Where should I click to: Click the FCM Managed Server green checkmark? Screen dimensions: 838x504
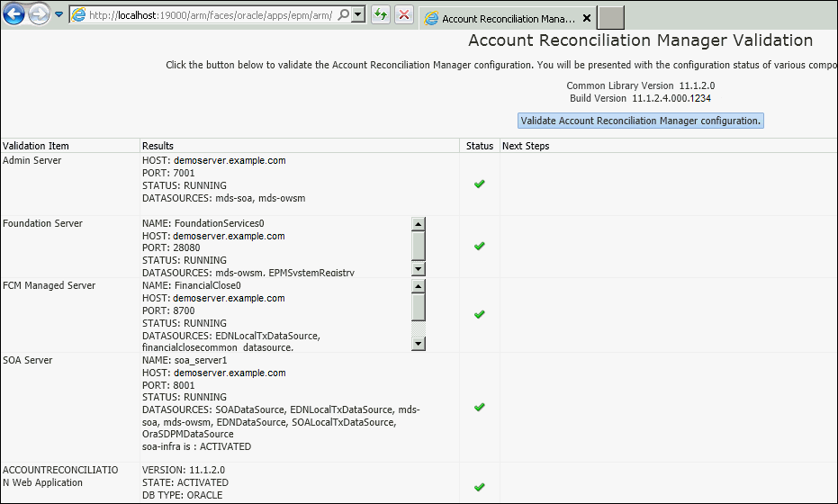pos(480,314)
